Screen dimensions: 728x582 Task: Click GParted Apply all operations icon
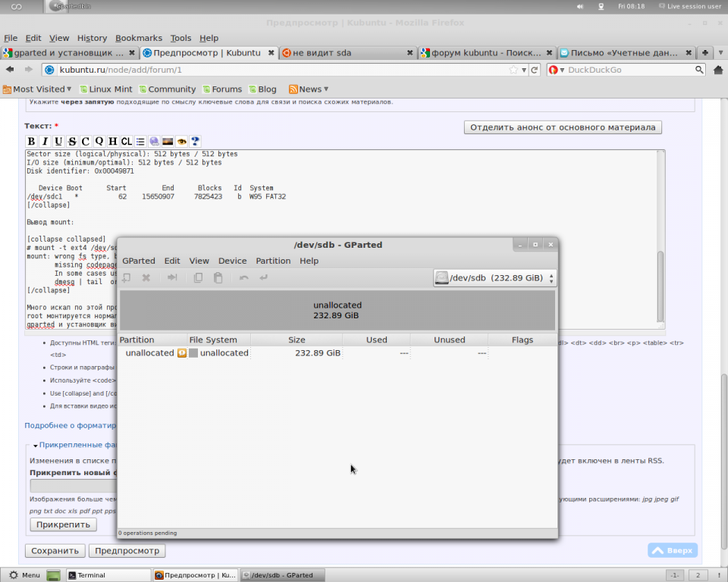coord(264,277)
